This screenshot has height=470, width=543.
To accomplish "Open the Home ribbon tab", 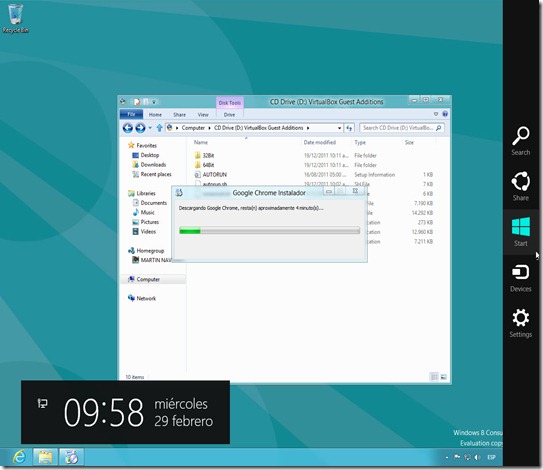I will point(155,115).
